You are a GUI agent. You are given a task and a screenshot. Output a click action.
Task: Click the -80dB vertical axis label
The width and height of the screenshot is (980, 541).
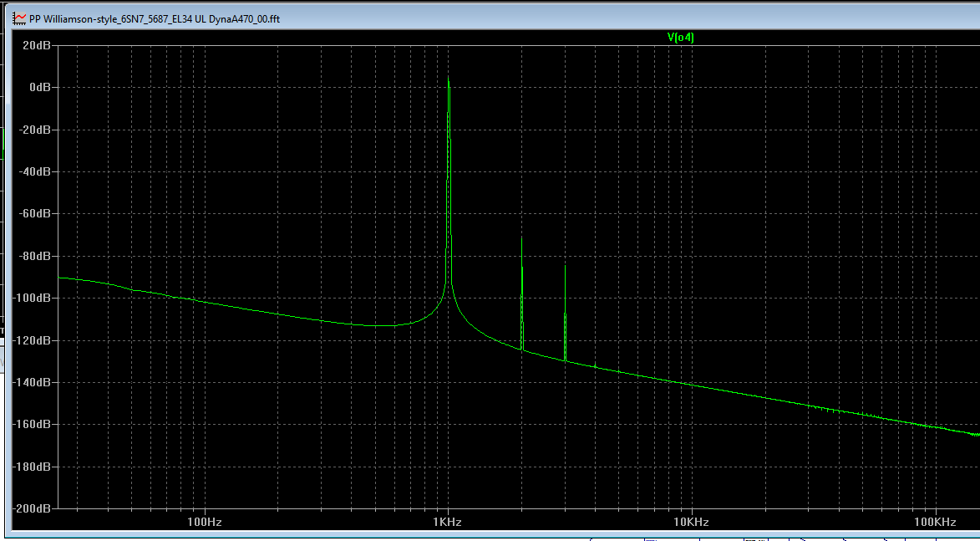[x=36, y=256]
